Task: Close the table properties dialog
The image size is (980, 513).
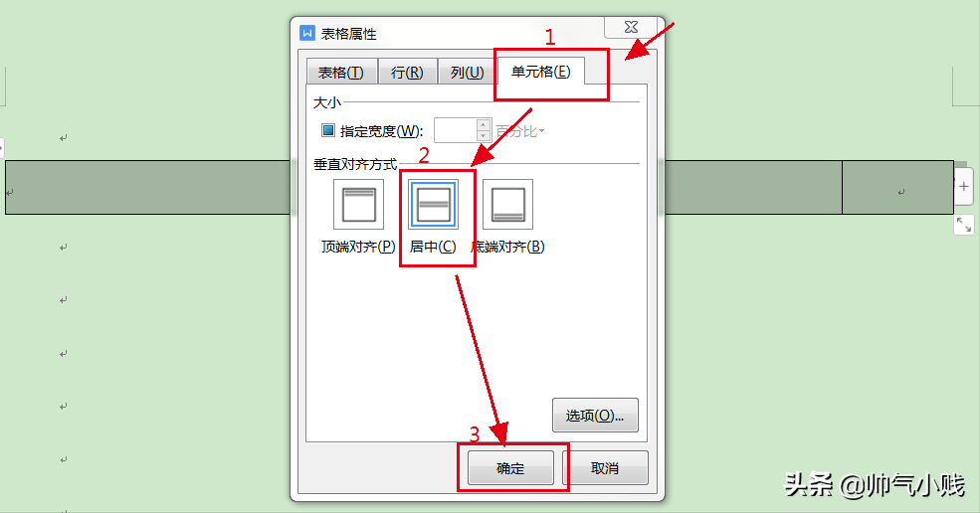Action: pyautogui.click(x=631, y=27)
